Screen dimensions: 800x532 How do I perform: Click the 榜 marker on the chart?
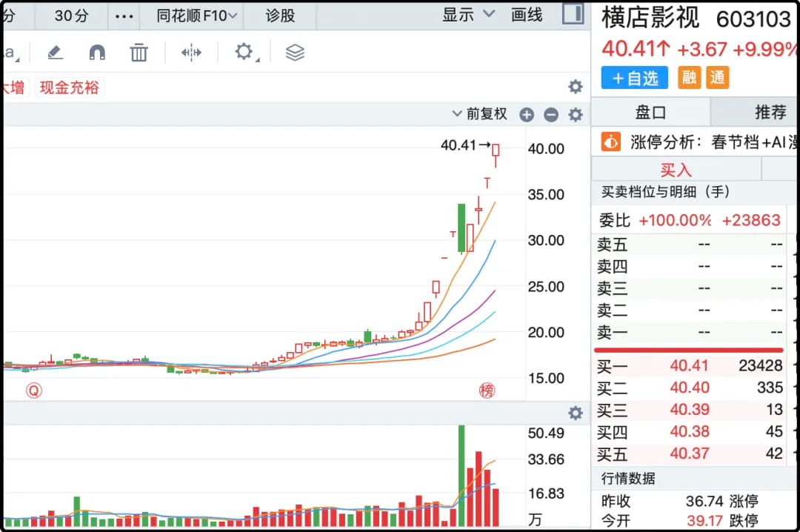click(x=487, y=390)
